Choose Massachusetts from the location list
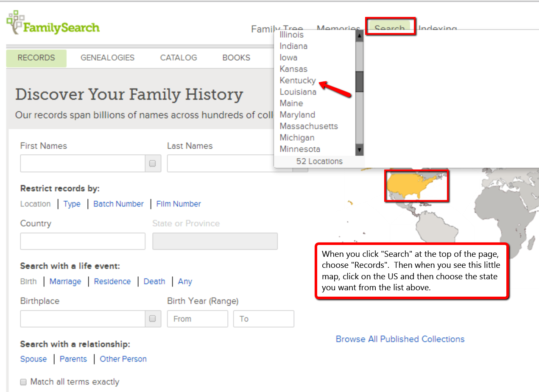 pyautogui.click(x=309, y=126)
